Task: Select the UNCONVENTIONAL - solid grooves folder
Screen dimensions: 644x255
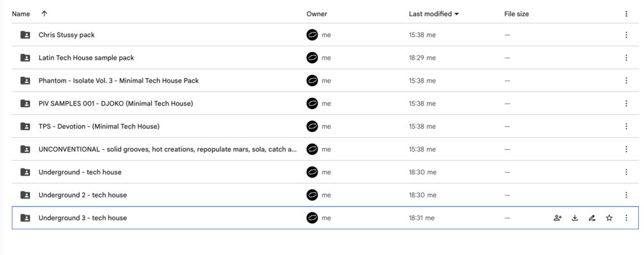Action: click(326, 149)
